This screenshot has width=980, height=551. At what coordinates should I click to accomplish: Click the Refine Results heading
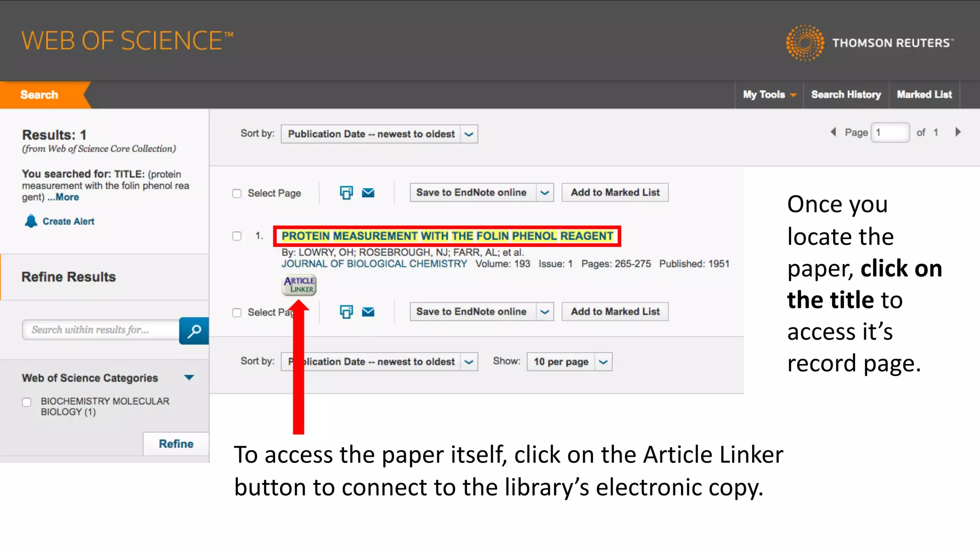click(x=68, y=277)
